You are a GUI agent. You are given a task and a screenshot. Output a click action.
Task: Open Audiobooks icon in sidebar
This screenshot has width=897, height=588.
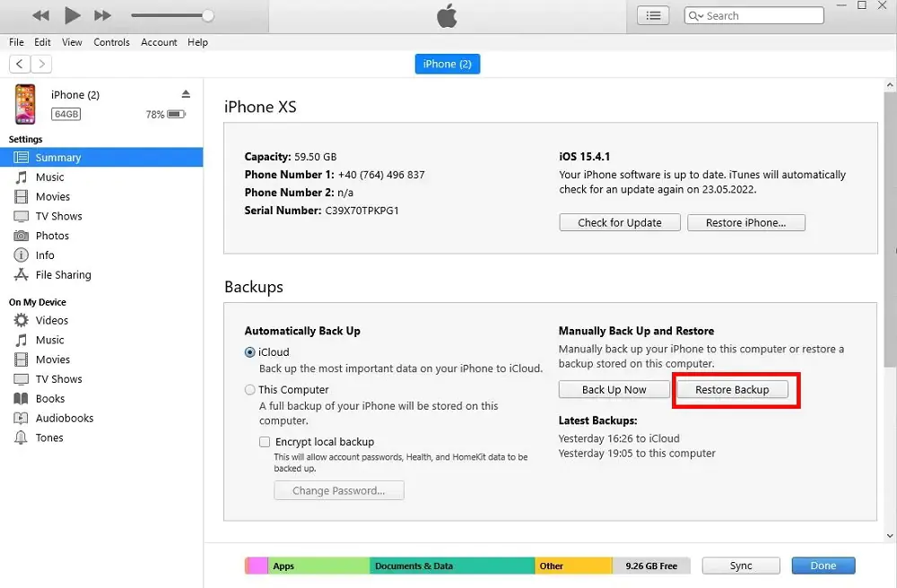pyautogui.click(x=22, y=419)
